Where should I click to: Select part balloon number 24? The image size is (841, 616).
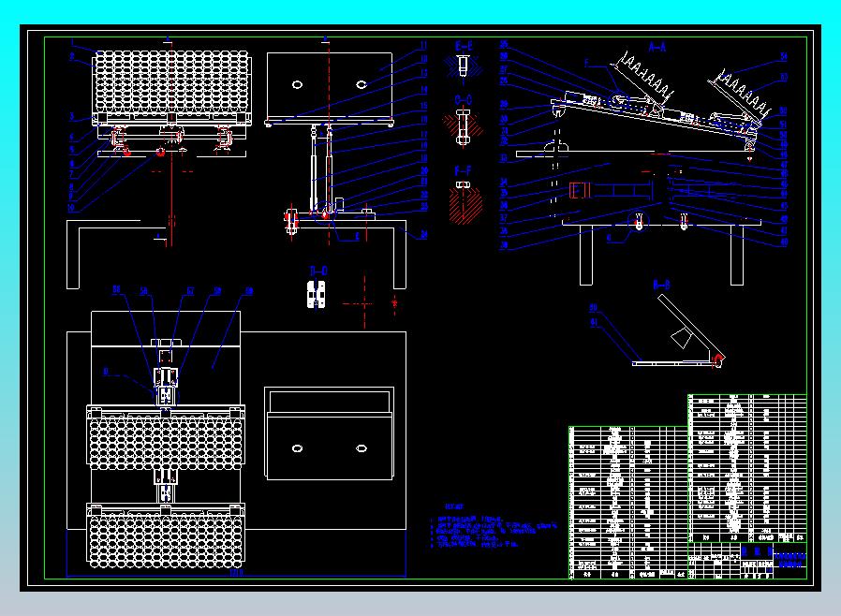click(423, 234)
